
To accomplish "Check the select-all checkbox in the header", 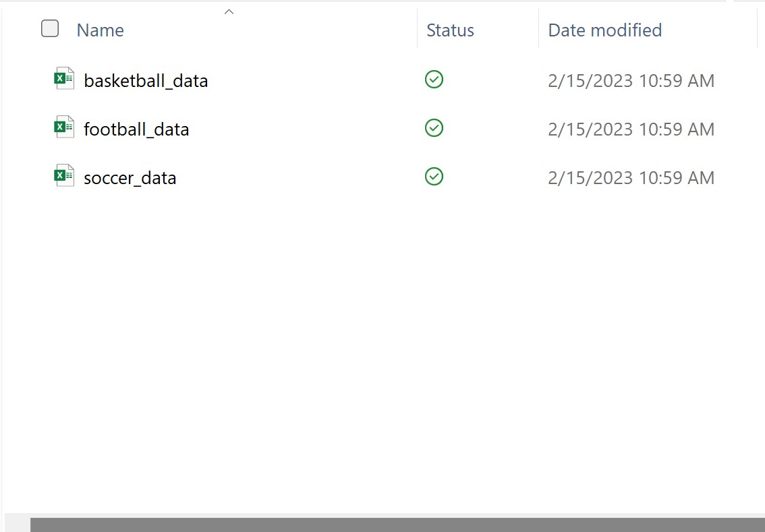I will tap(50, 28).
